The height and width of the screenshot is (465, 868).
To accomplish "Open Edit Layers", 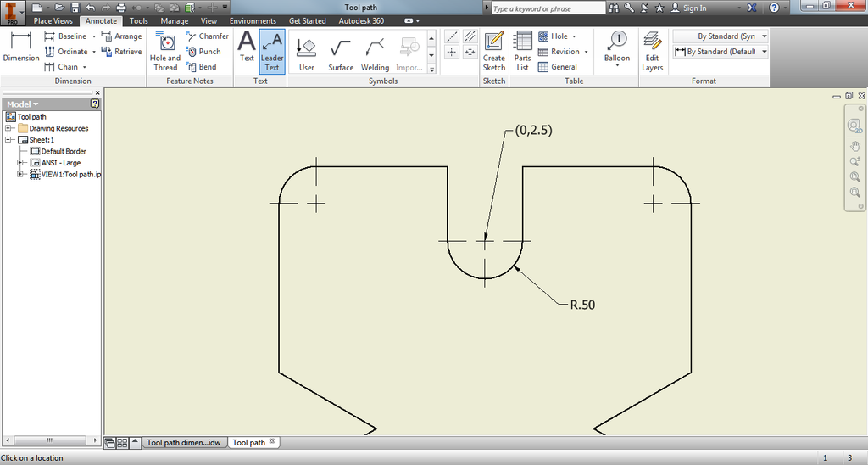I will tap(652, 52).
